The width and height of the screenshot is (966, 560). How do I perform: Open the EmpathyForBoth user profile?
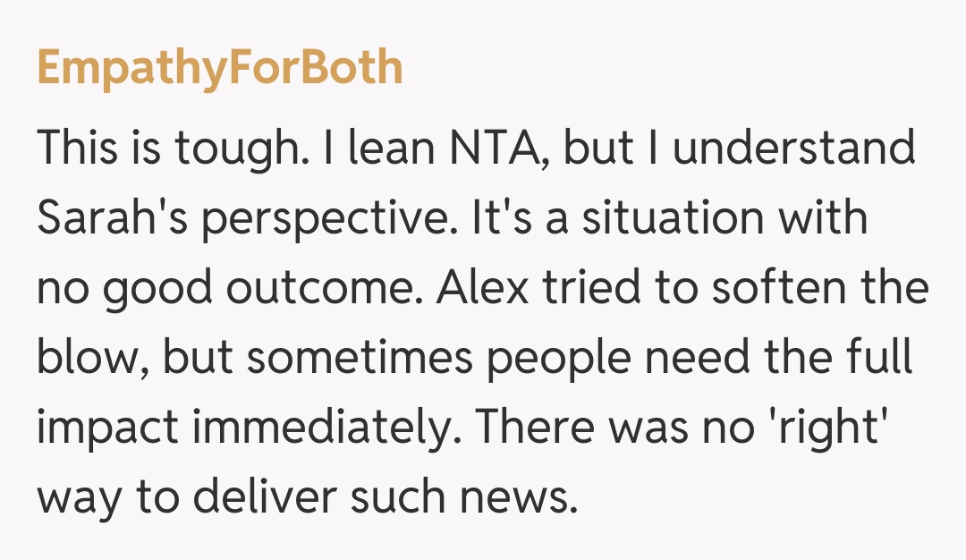coord(219,69)
